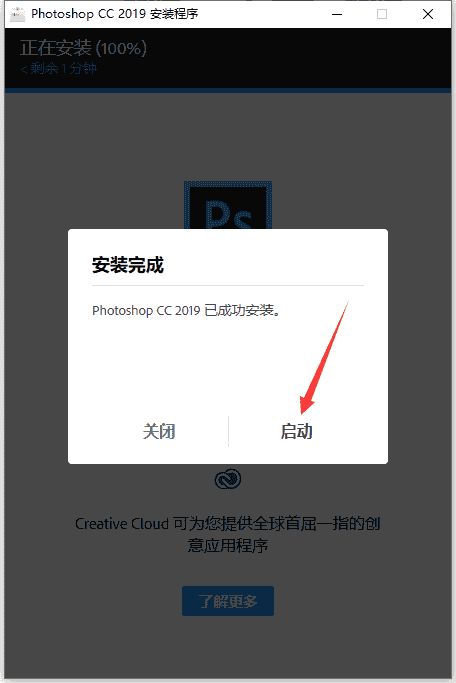Dismiss the dialog using the 关闭 button
This screenshot has height=683, width=456.
point(159,431)
